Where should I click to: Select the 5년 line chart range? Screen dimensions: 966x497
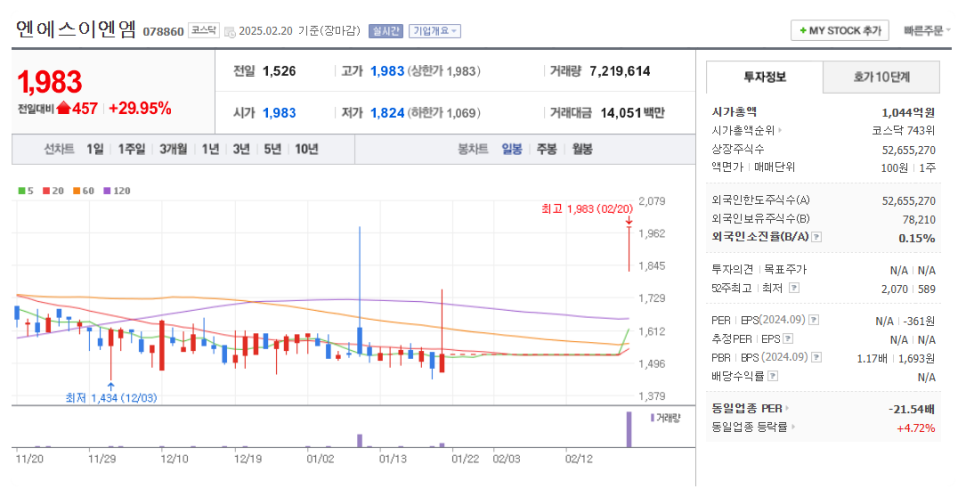(272, 149)
